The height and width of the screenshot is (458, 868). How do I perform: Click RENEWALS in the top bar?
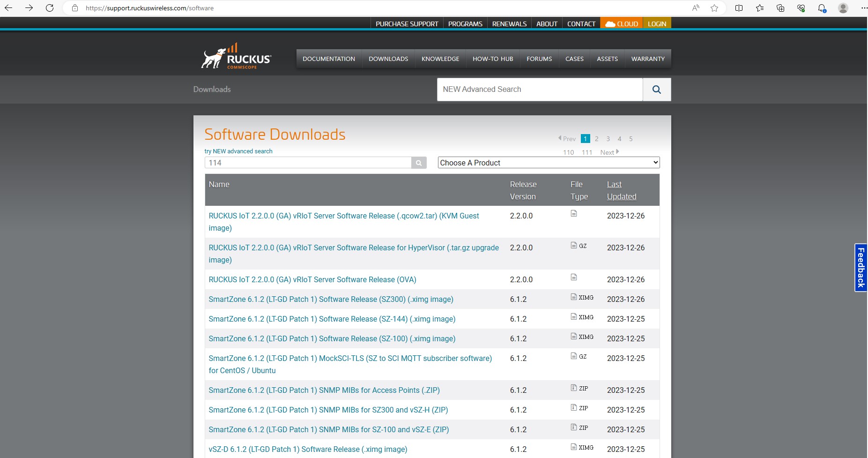coord(509,24)
